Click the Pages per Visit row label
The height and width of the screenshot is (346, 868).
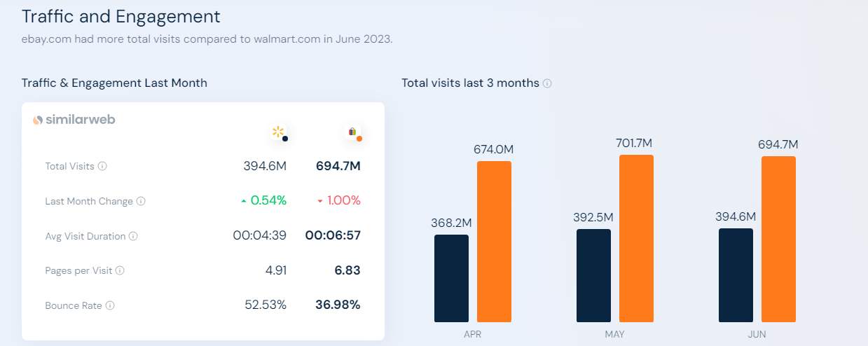78,270
